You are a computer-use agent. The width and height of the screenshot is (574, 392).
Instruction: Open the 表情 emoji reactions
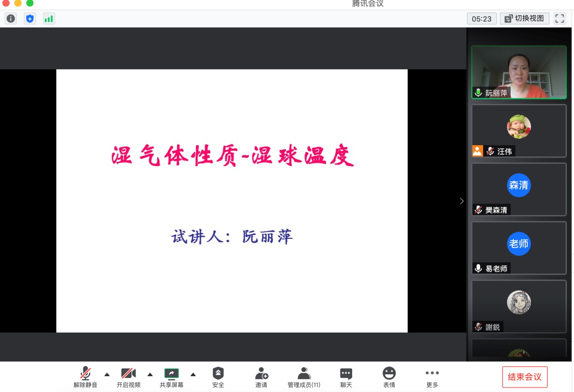pyautogui.click(x=389, y=377)
